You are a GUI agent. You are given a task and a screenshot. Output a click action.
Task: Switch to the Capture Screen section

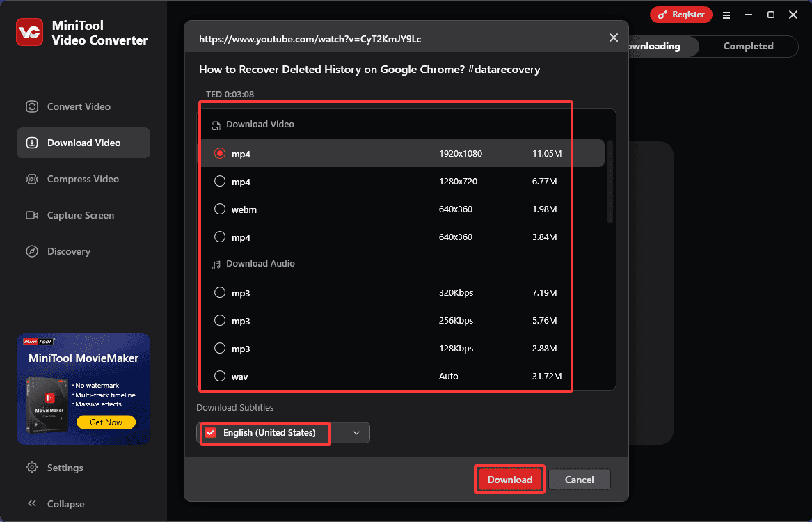83,216
